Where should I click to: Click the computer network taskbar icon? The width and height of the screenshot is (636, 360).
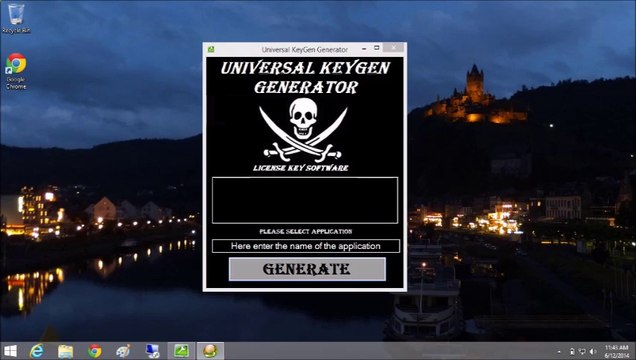(x=153, y=351)
